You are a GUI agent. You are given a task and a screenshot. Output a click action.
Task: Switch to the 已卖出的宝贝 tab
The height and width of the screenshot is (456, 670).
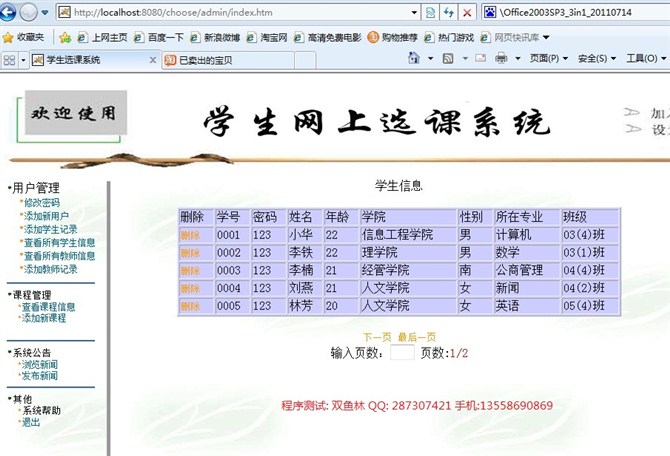click(228, 60)
